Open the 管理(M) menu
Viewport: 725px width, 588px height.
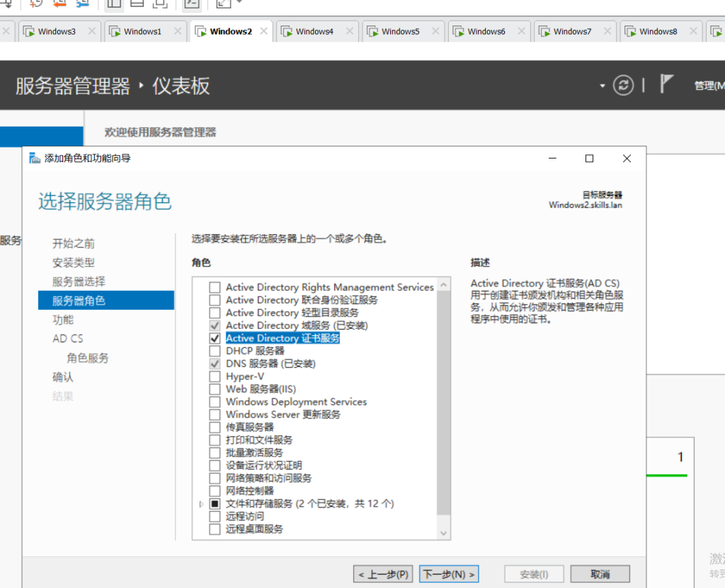point(709,86)
